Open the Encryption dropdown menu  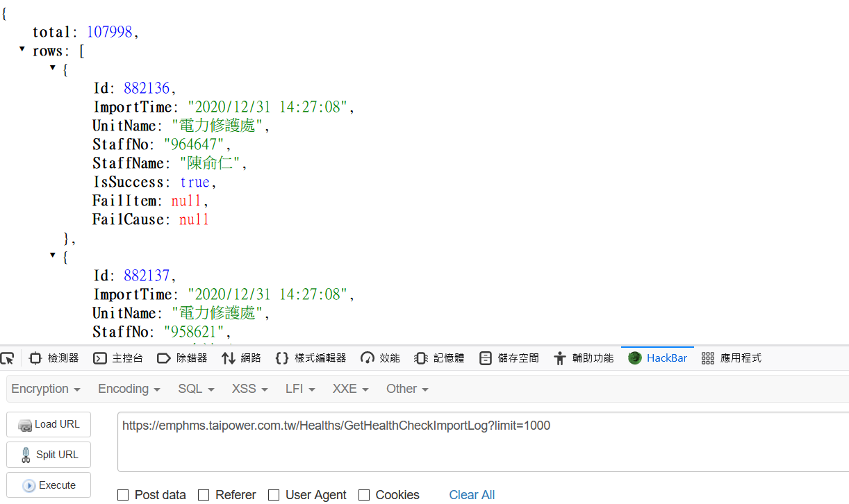tap(46, 389)
